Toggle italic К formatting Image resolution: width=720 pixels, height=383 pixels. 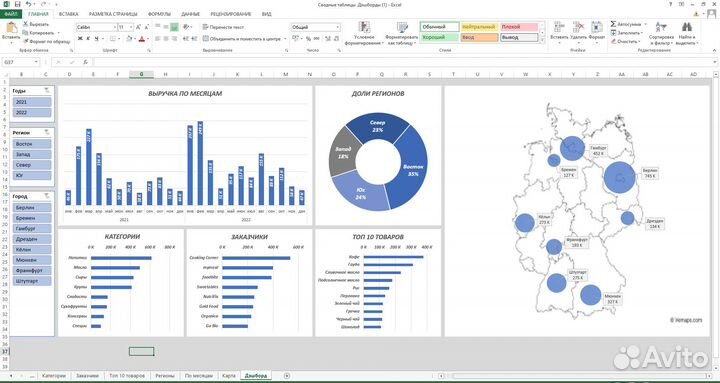point(88,39)
